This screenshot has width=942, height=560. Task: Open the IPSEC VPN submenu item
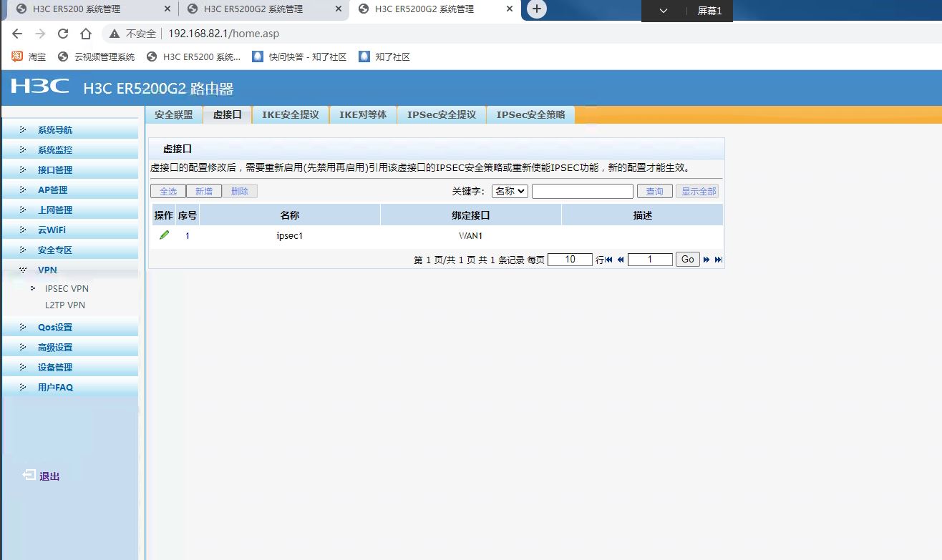pyautogui.click(x=67, y=288)
